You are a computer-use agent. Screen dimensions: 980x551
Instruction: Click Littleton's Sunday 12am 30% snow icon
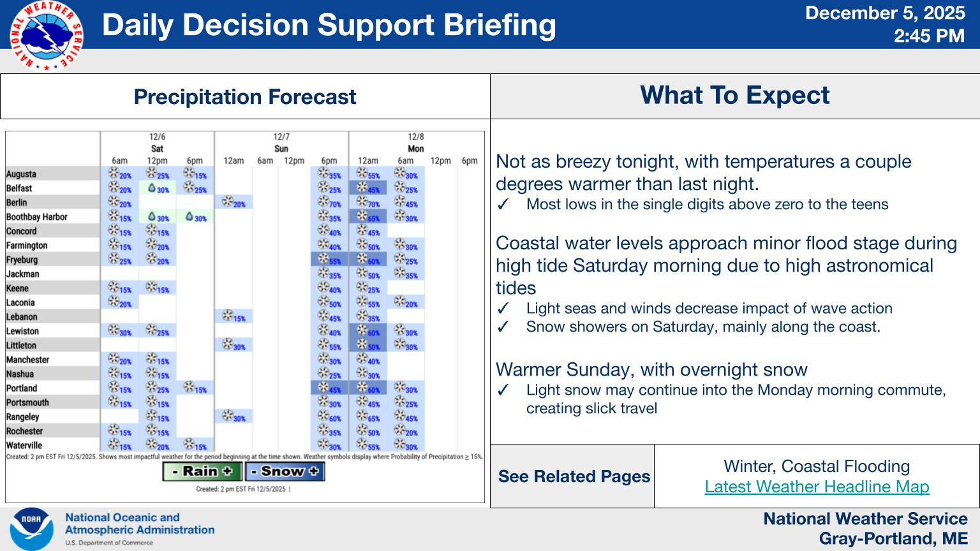228,345
